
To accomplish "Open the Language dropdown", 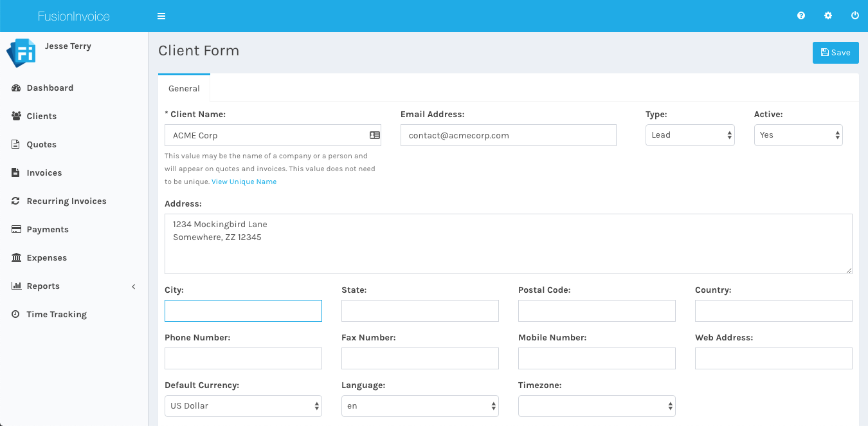I will (419, 406).
